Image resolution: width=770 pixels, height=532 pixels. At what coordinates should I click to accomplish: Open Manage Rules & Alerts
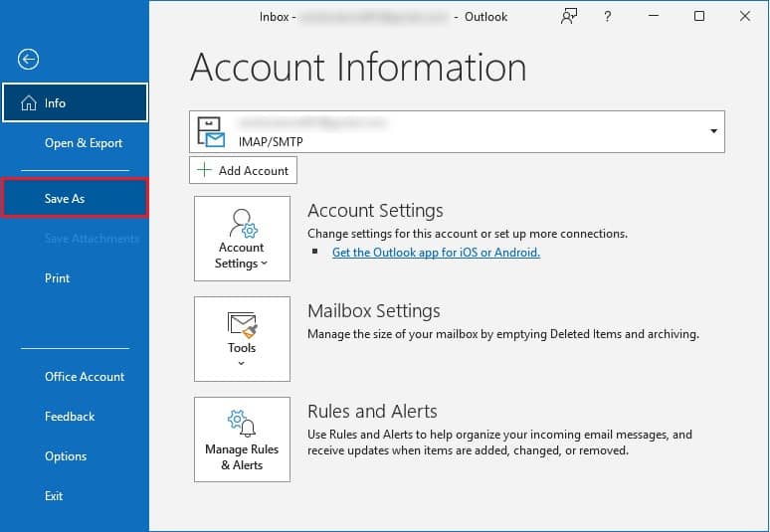coord(242,440)
